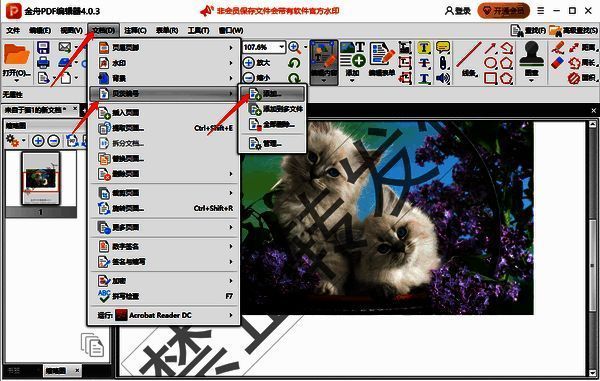Viewport: 600px width, 381px height.
Task: Select the Sound speaker annotation tool
Action: tap(443, 78)
